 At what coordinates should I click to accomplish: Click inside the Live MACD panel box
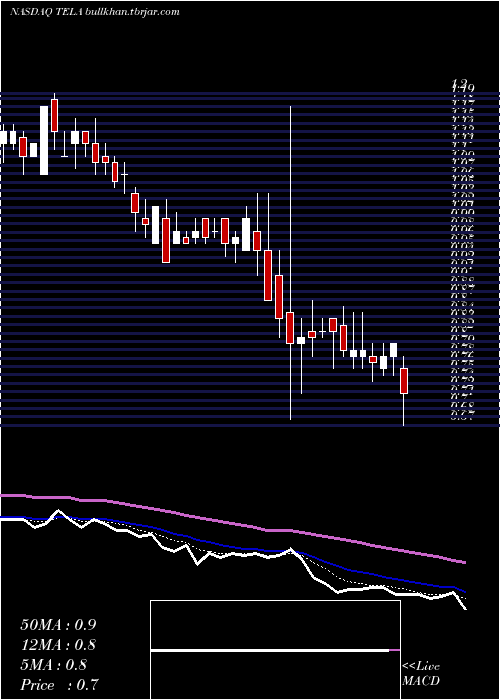[x=275, y=650]
